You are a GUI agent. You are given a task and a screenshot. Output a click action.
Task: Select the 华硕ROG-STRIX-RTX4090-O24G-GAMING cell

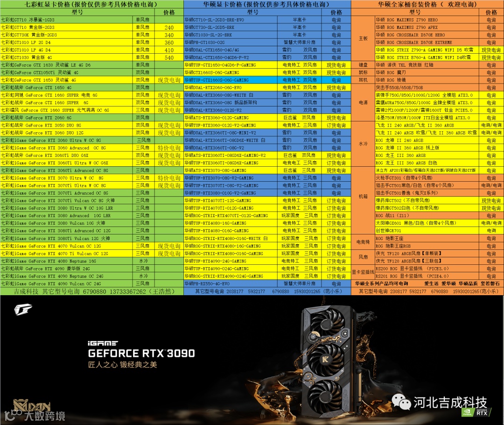click(x=231, y=276)
